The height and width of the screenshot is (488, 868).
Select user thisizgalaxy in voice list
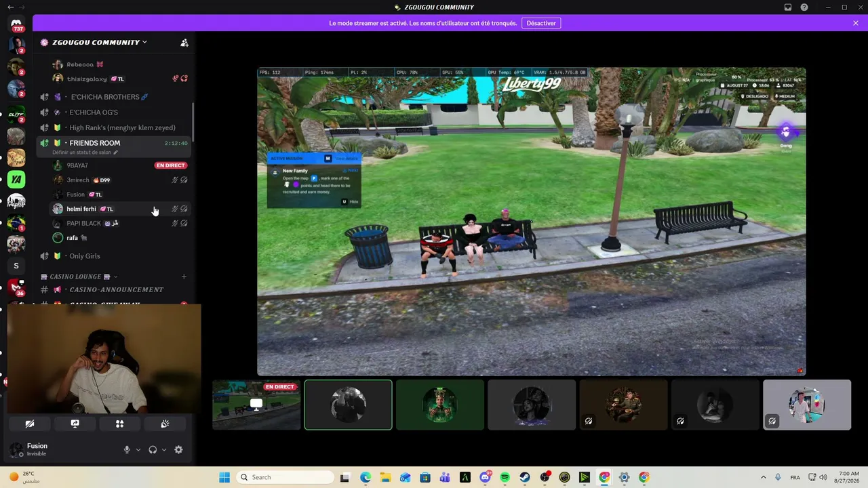click(119, 79)
